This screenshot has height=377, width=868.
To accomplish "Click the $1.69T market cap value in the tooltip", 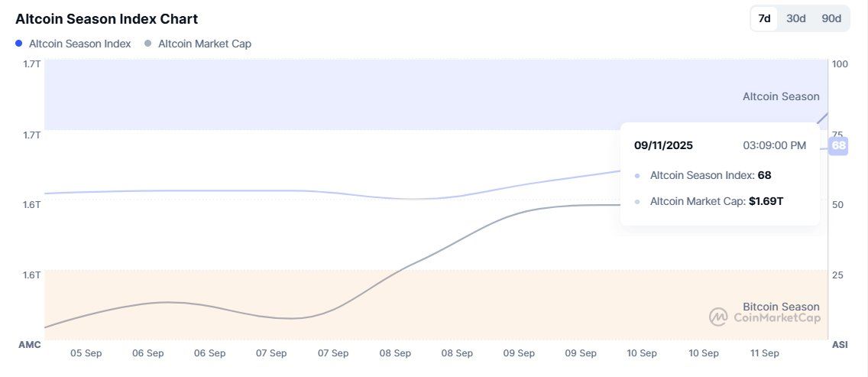I will tap(766, 202).
